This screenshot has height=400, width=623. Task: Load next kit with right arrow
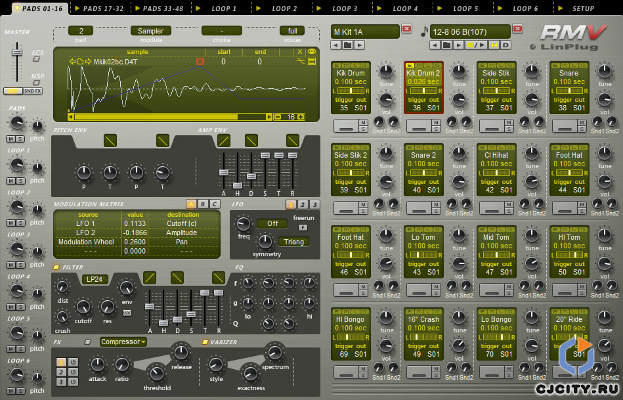click(x=360, y=45)
